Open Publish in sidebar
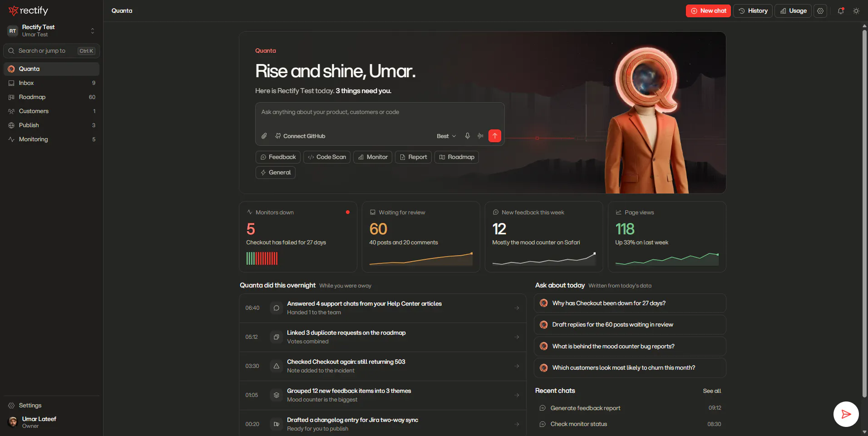868x436 pixels. coord(51,125)
